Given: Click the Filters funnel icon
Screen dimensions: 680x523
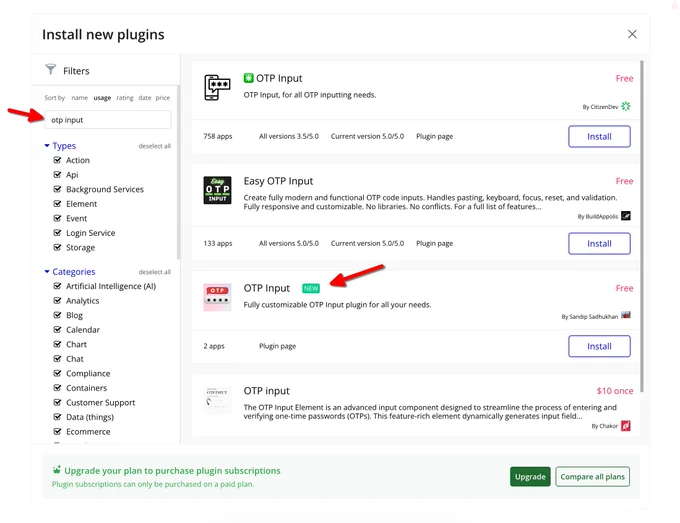Looking at the screenshot, I should coord(51,69).
